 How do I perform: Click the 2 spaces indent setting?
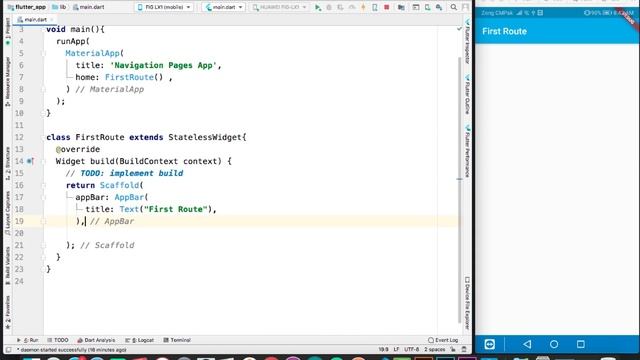pyautogui.click(x=434, y=349)
